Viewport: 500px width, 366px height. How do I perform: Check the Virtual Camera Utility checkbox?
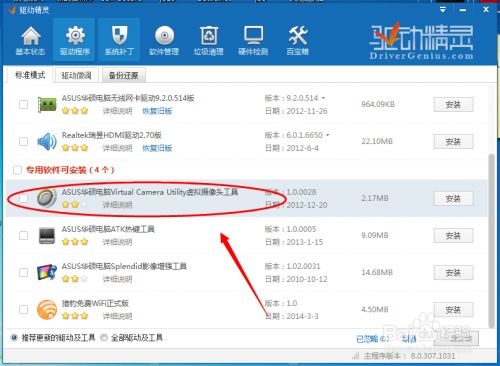tap(23, 199)
